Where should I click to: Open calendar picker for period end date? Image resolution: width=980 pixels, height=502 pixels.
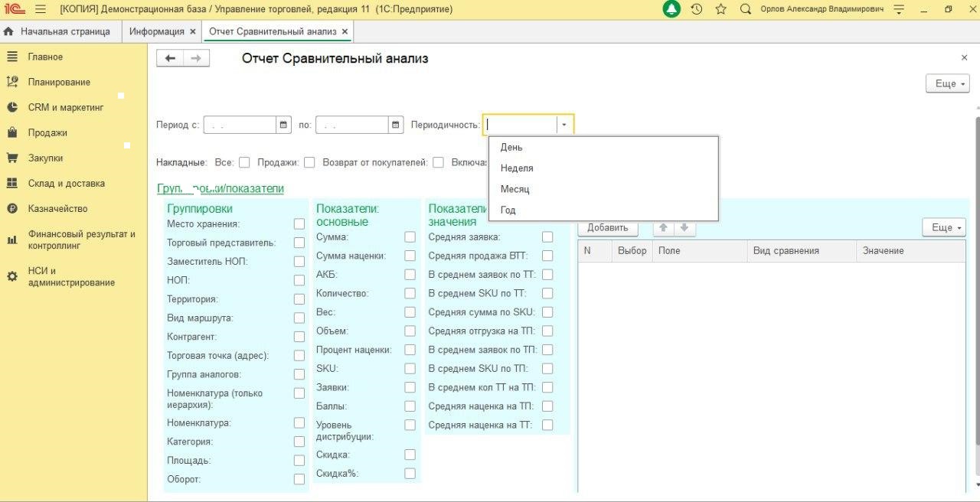(x=395, y=125)
